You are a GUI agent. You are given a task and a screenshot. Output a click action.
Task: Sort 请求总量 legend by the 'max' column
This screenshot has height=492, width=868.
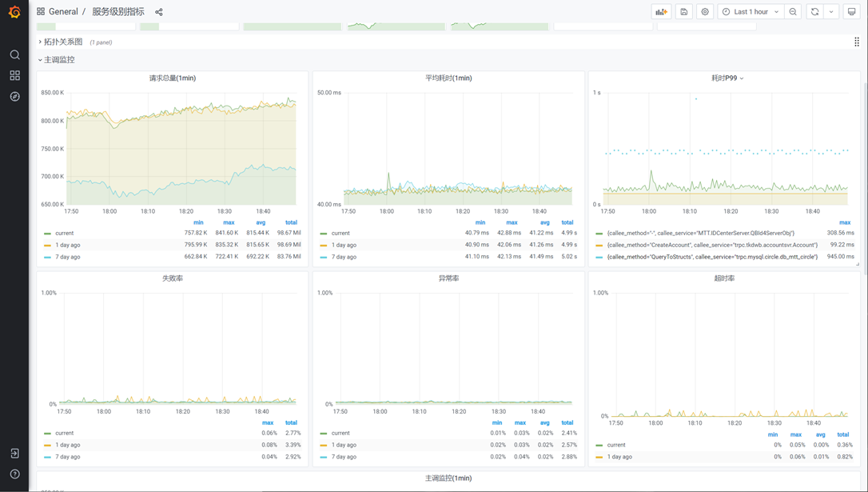click(x=229, y=222)
